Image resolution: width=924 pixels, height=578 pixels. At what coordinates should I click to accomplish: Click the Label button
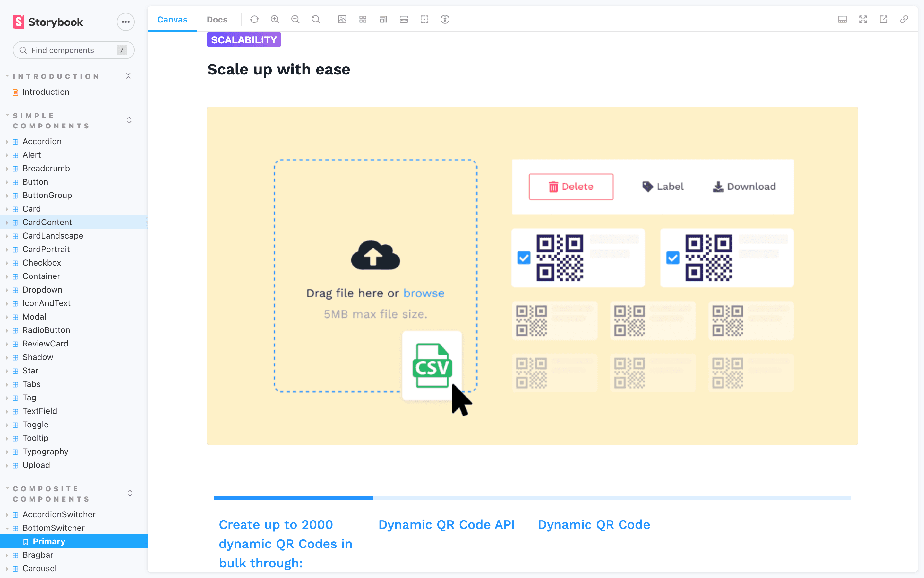pyautogui.click(x=663, y=187)
